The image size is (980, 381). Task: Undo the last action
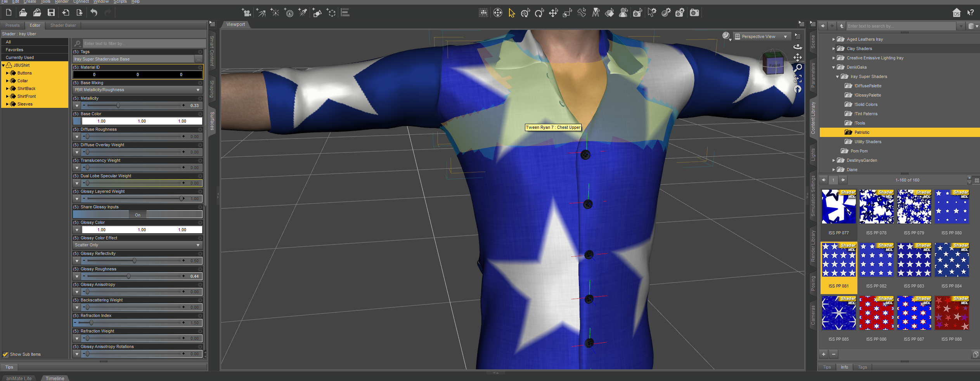click(x=94, y=13)
